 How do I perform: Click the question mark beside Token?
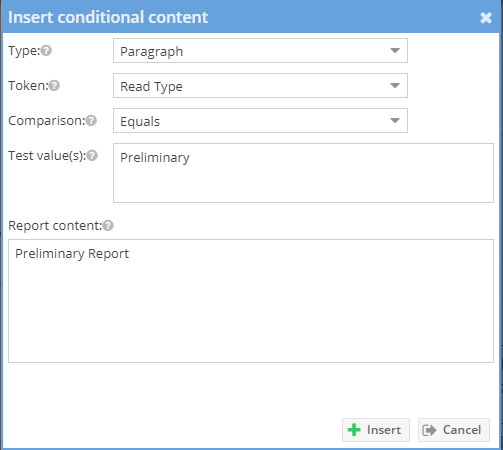point(54,86)
